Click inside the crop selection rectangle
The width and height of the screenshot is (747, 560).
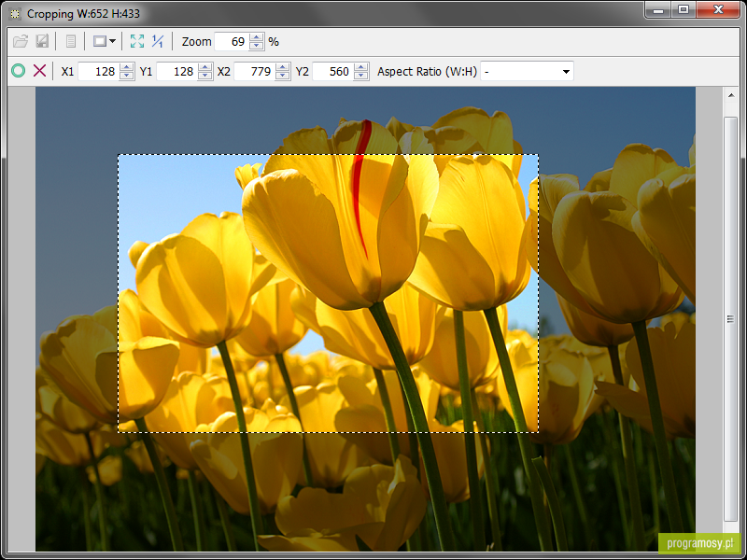click(329, 293)
